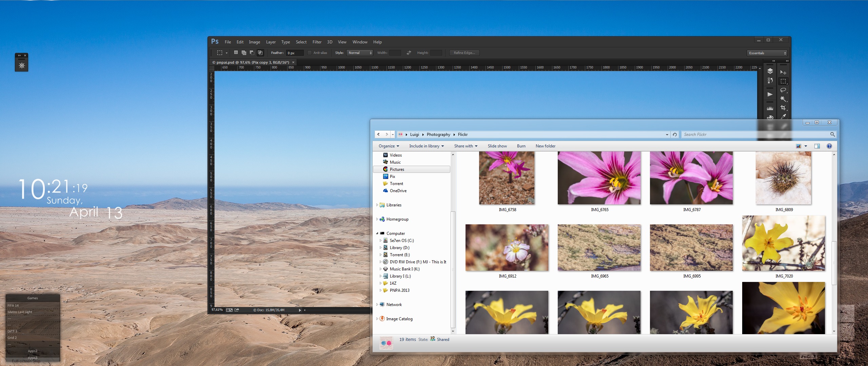The image size is (868, 366).
Task: Click Slide show in Explorer toolbar
Action: point(497,146)
